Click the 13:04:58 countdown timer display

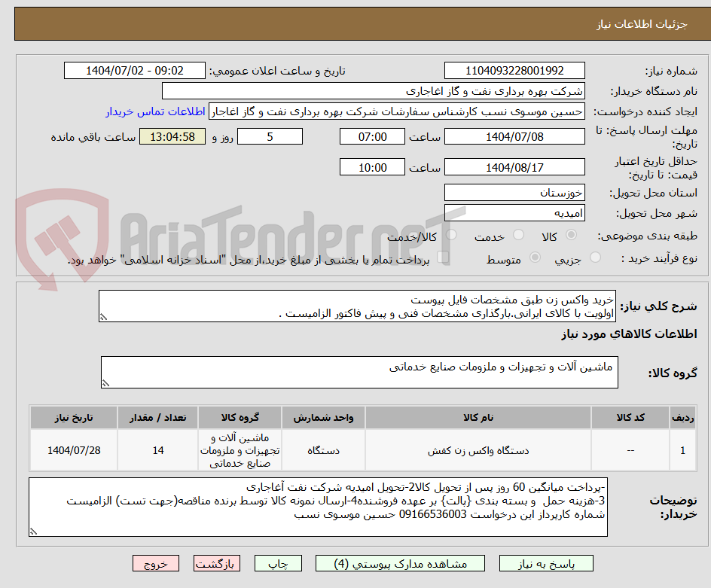coord(172,138)
